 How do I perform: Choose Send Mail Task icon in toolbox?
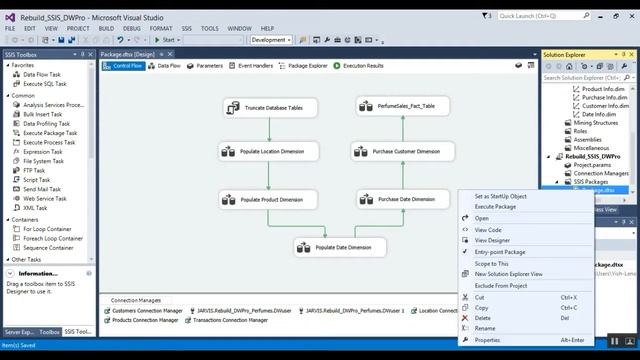click(x=17, y=189)
